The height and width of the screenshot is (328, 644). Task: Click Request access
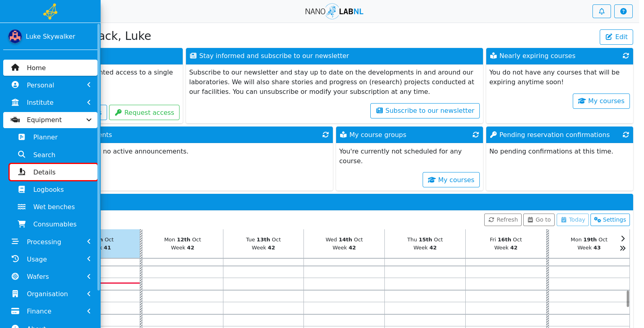144,112
